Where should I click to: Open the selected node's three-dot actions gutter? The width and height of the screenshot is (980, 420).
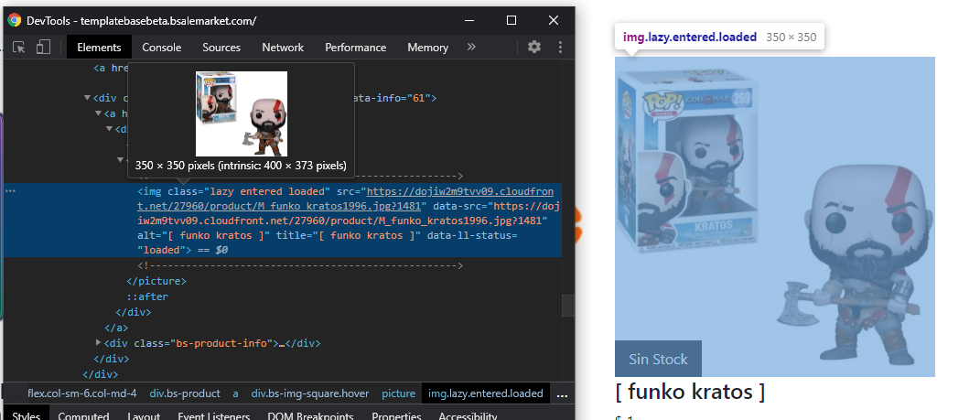point(10,190)
